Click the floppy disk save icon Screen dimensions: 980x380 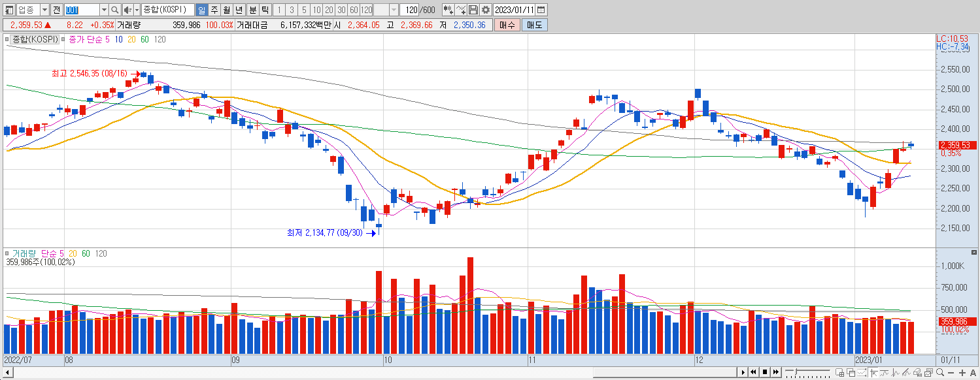pyautogui.click(x=473, y=10)
